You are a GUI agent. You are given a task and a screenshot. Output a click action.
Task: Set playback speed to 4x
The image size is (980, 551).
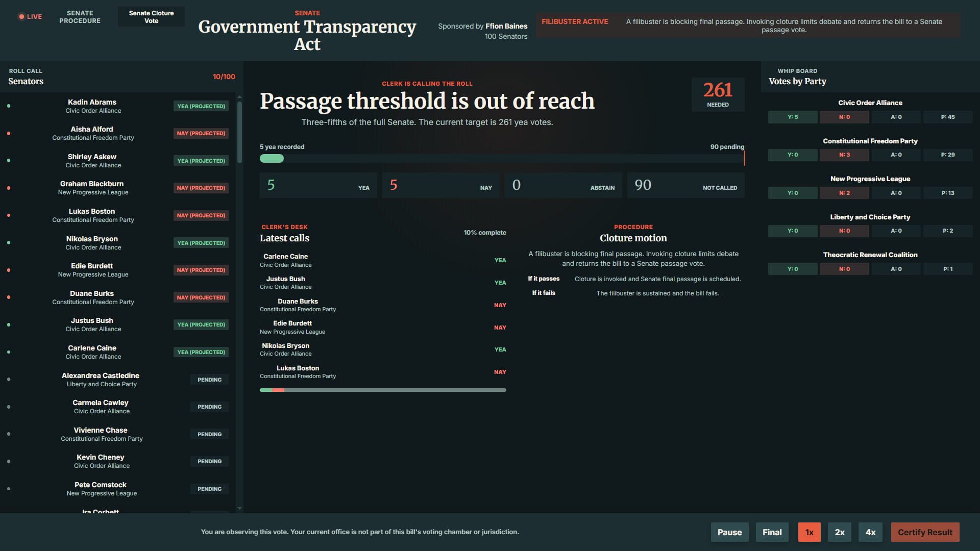pos(871,532)
